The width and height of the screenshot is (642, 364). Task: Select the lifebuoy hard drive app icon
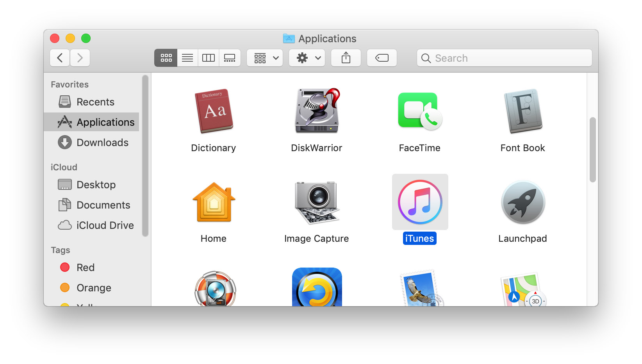pos(215,289)
